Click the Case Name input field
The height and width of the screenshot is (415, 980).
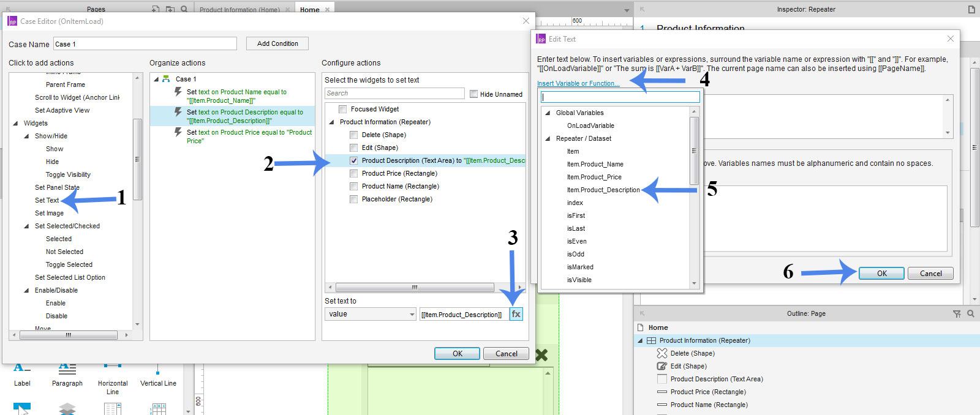pos(145,43)
